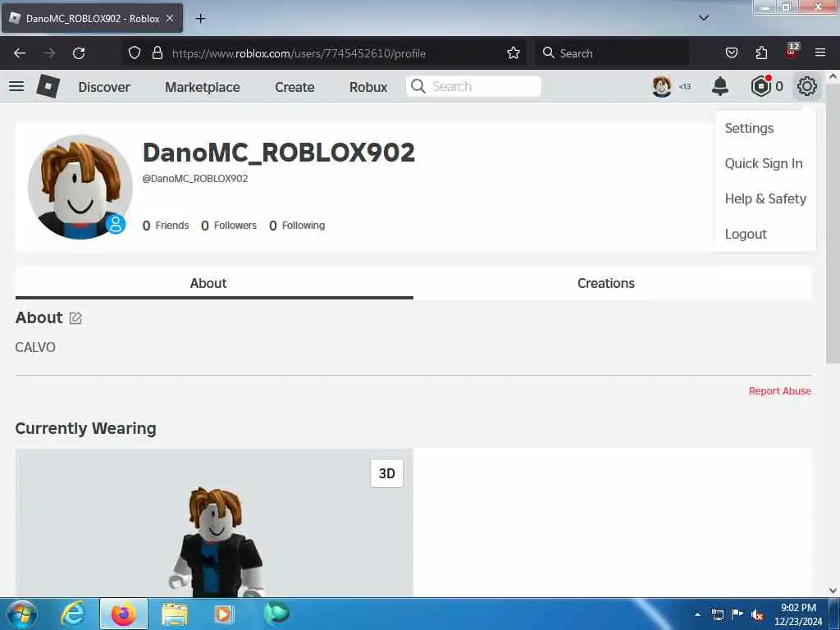Click the Roblox logo home icon
840x630 pixels.
(x=48, y=86)
